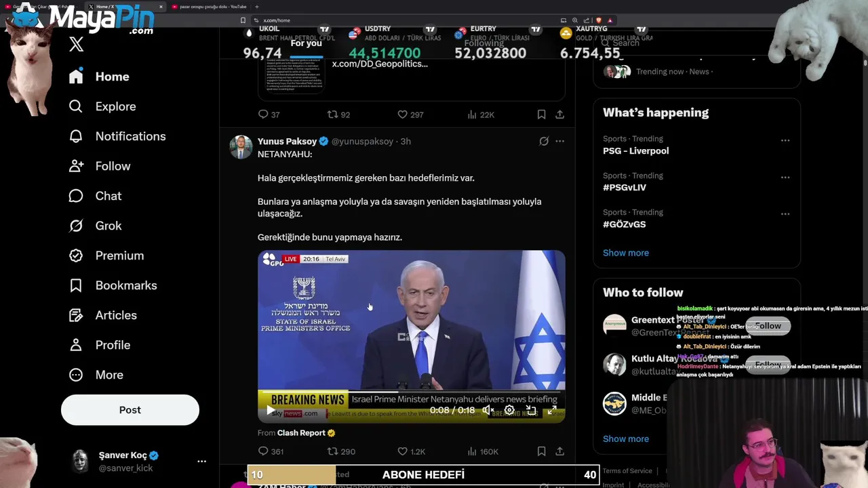This screenshot has width=868, height=488.
Task: Click the zoom magnifier in address bar
Action: [575, 20]
